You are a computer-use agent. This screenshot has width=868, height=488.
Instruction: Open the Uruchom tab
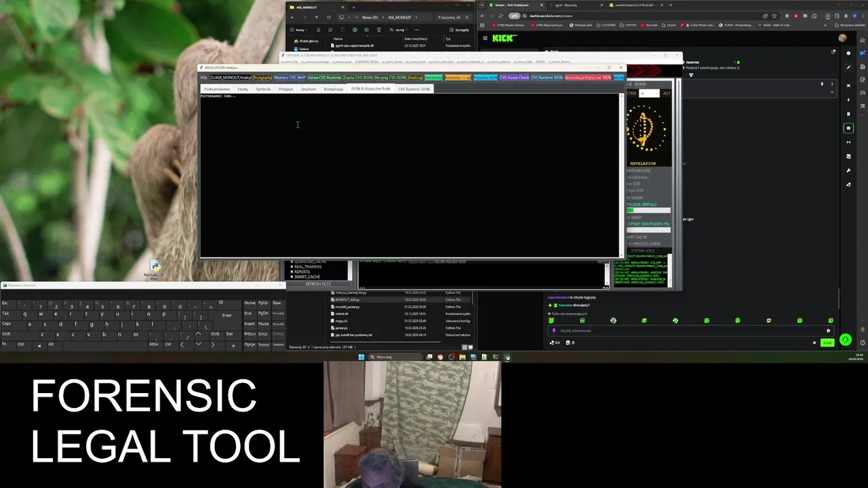308,89
